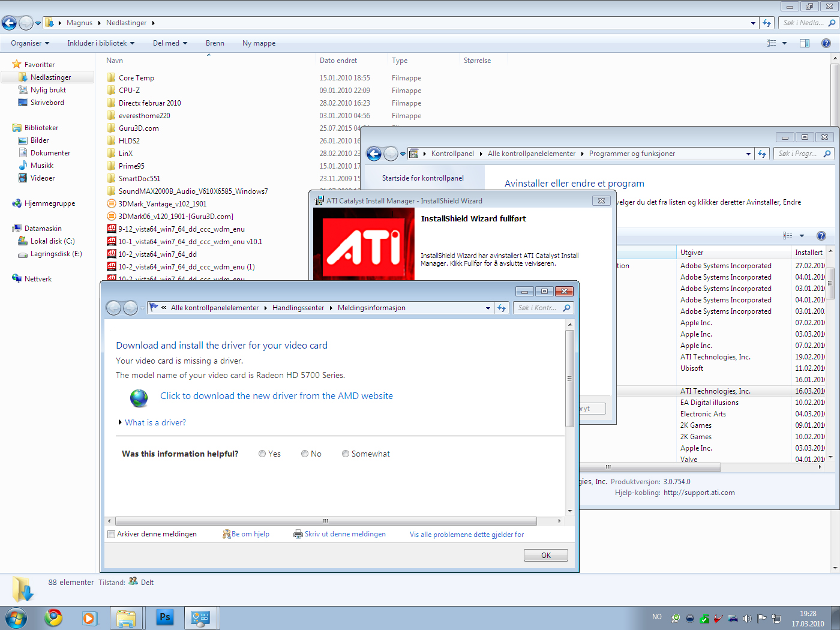Image resolution: width=840 pixels, height=630 pixels.
Task: Sort programs by Utgiver column header
Action: pos(733,253)
